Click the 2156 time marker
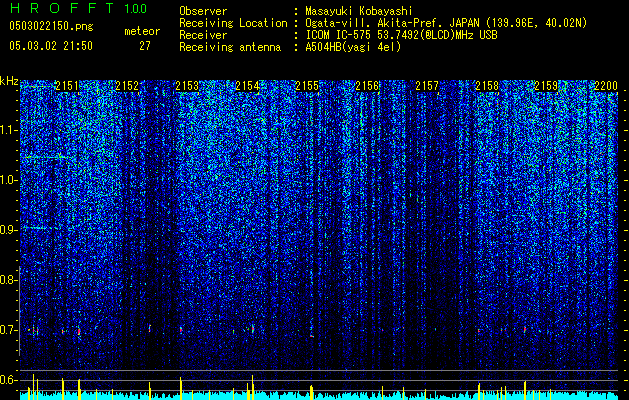This screenshot has width=629, height=400. (x=367, y=86)
